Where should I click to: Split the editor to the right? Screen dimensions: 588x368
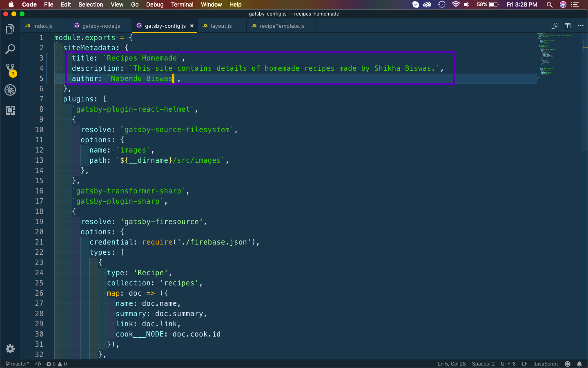point(568,26)
